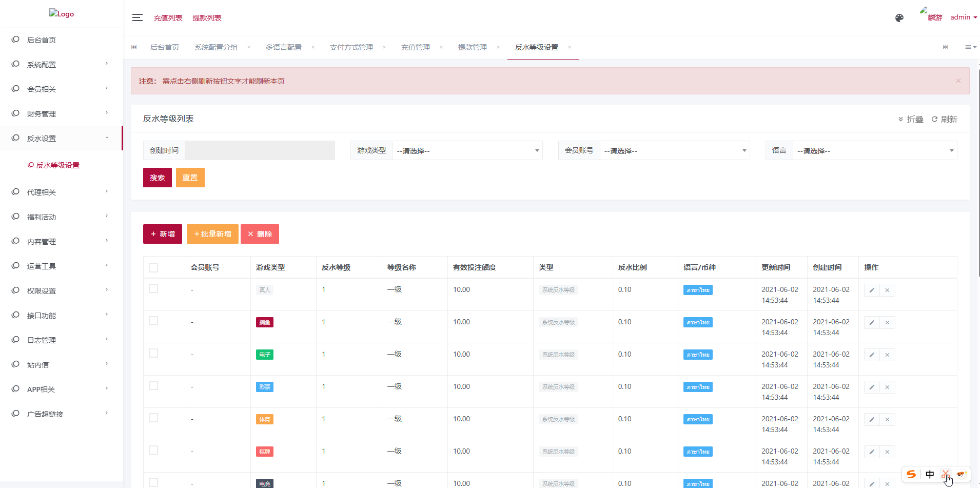Delete the 棋牌 row with x icon
Screen dimensions: 980x488
[x=887, y=452]
